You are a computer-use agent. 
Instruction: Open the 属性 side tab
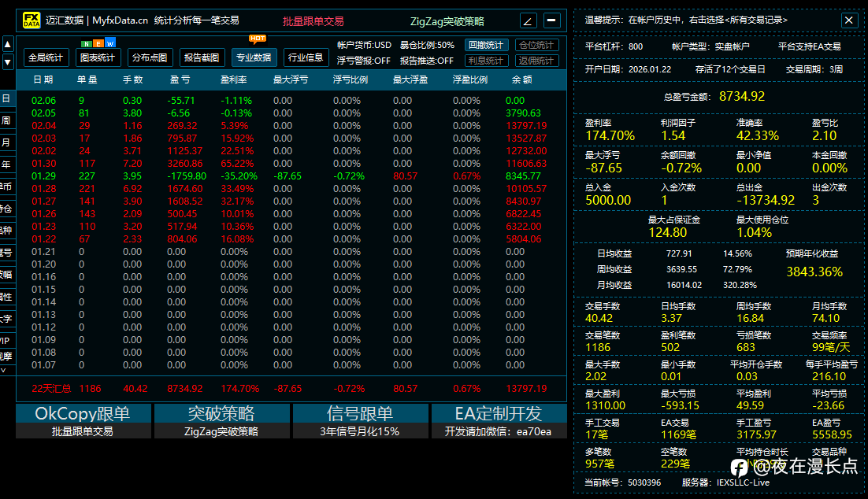(x=6, y=297)
